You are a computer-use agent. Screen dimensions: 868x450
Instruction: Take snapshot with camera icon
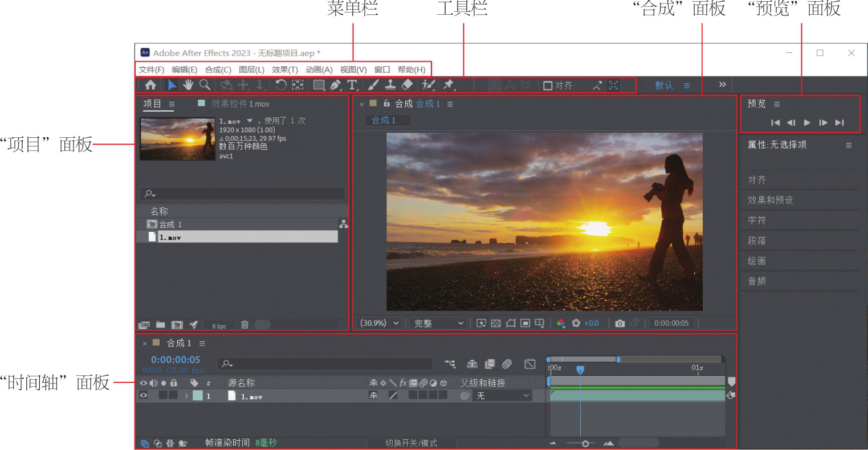click(x=620, y=324)
